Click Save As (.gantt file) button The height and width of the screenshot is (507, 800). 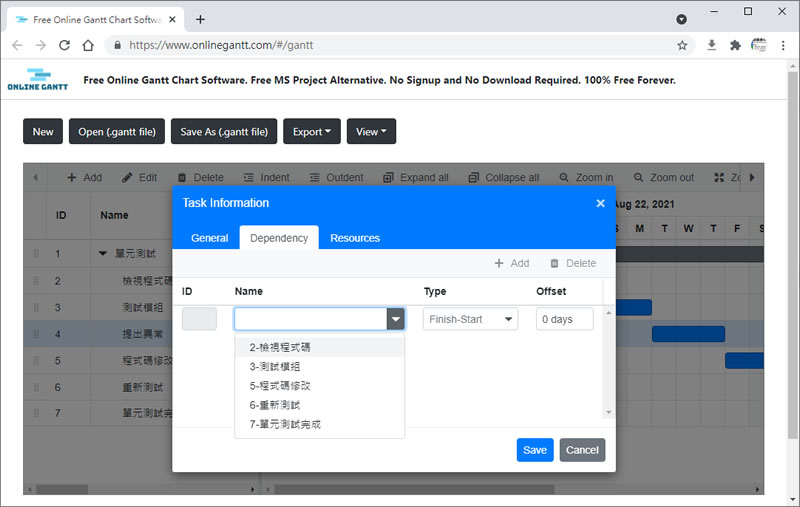click(x=224, y=132)
